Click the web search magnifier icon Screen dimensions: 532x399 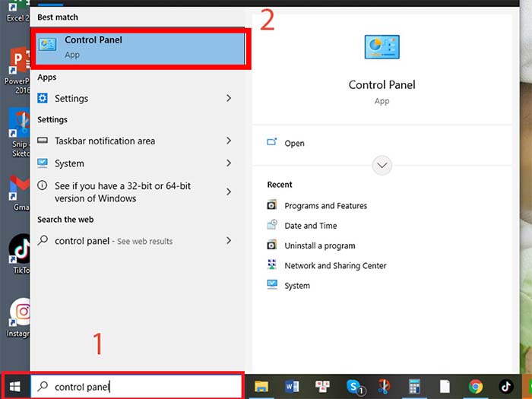point(43,240)
